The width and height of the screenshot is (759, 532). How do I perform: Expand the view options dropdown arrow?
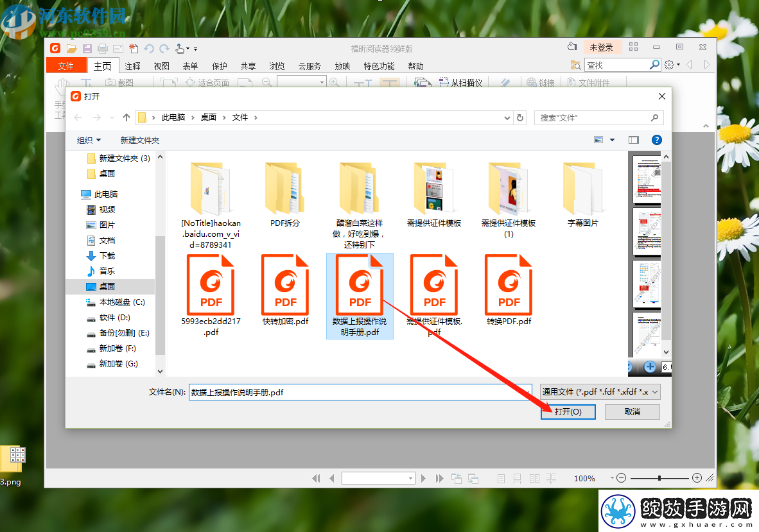(x=612, y=140)
